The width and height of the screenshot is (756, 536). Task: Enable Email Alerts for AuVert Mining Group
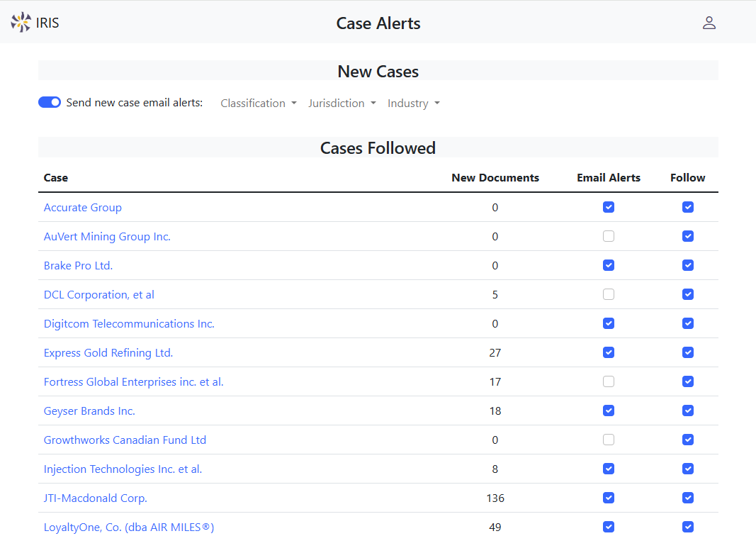click(x=609, y=236)
